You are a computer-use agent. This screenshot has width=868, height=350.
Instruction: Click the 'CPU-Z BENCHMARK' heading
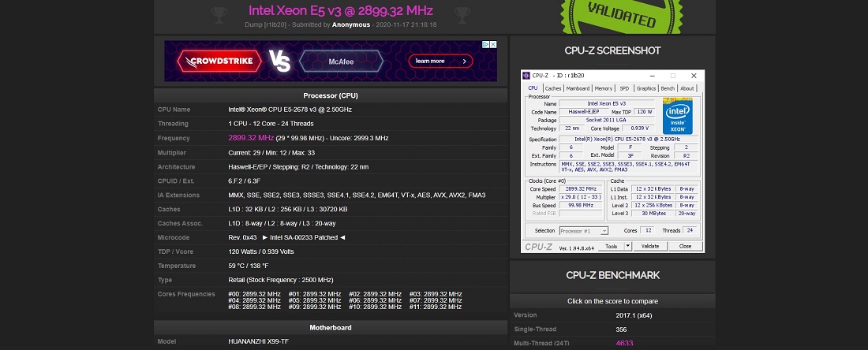click(612, 275)
